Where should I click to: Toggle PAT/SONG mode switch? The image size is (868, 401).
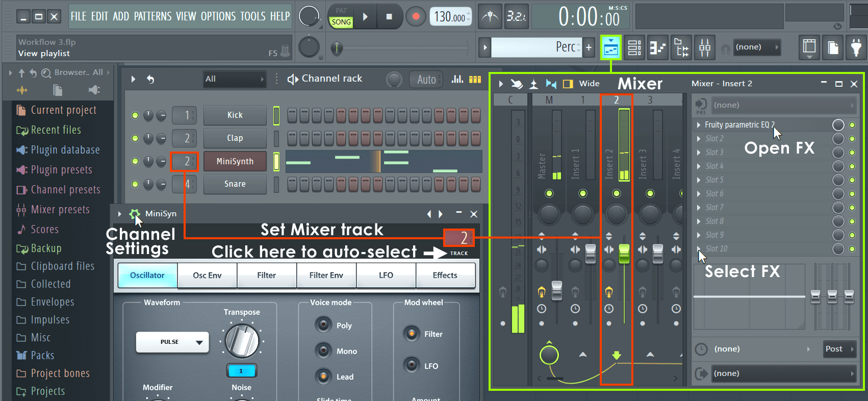point(341,17)
